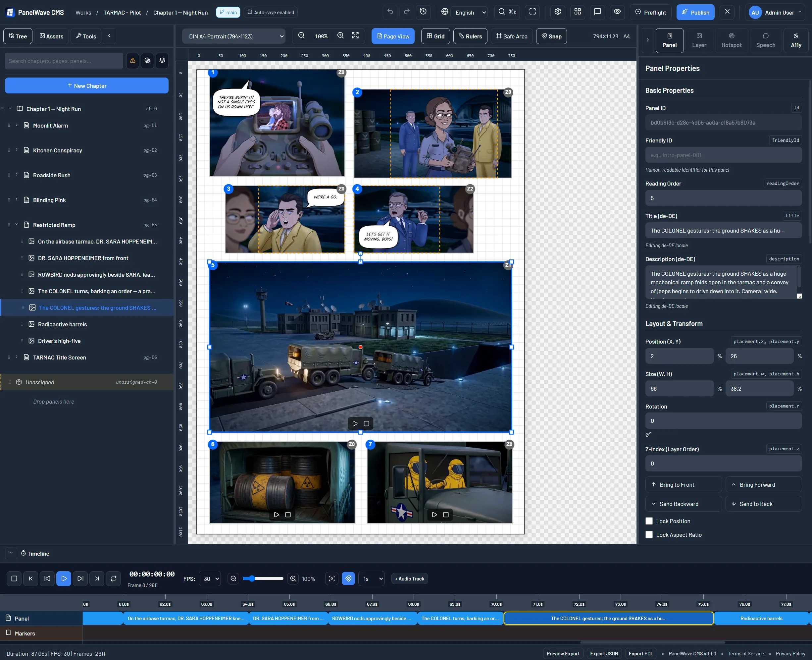Adjust the timeline zoom slider

coord(263,578)
